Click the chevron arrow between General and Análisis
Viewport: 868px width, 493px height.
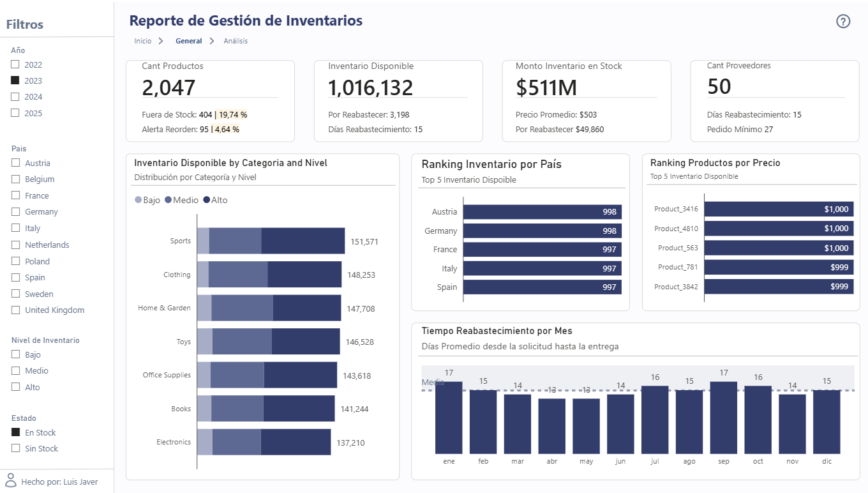tap(212, 41)
